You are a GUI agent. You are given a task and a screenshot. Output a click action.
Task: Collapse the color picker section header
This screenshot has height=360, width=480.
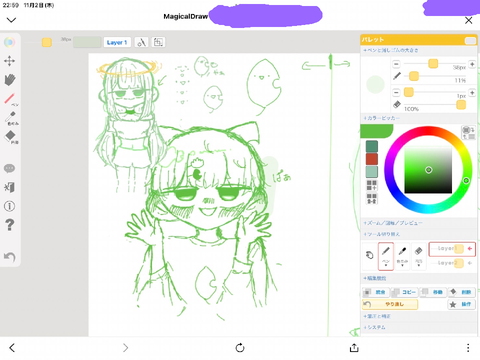pos(419,118)
